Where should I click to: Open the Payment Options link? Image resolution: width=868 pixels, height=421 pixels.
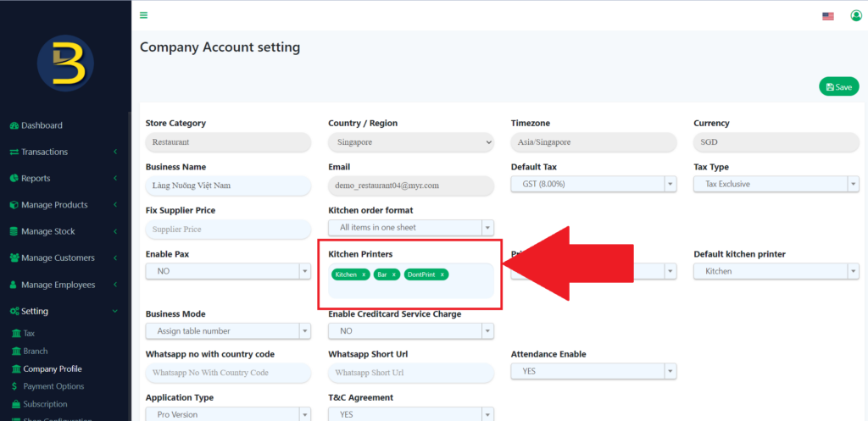pyautogui.click(x=53, y=386)
